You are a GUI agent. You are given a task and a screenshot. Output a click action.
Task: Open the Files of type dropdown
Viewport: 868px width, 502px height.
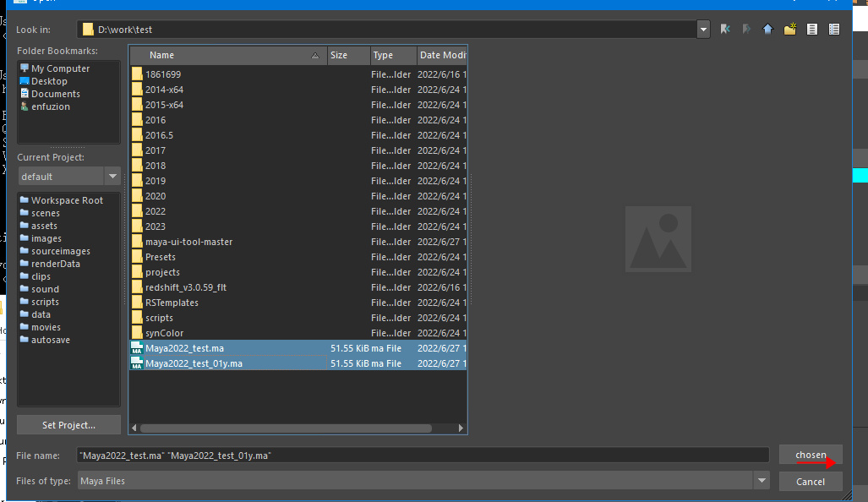tap(762, 481)
